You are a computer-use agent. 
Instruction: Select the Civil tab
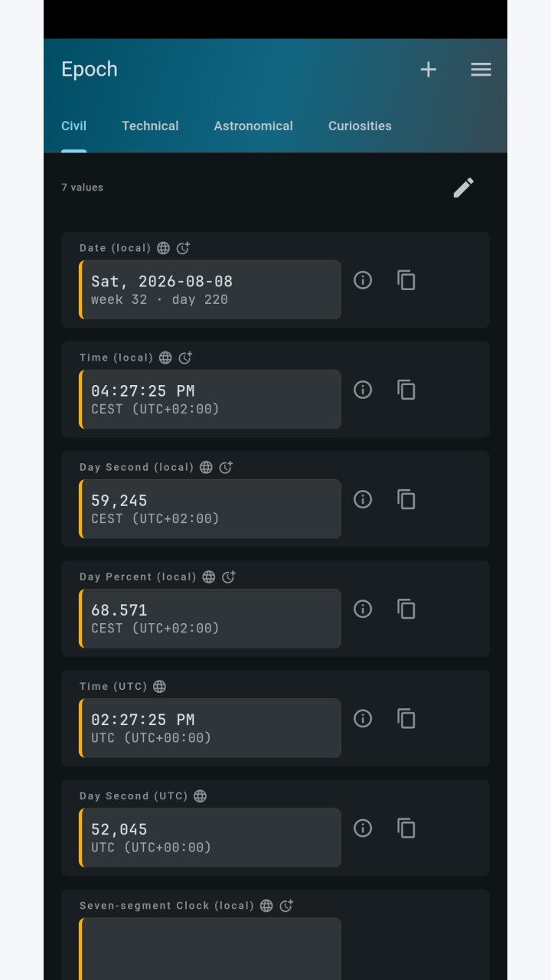[x=73, y=126]
